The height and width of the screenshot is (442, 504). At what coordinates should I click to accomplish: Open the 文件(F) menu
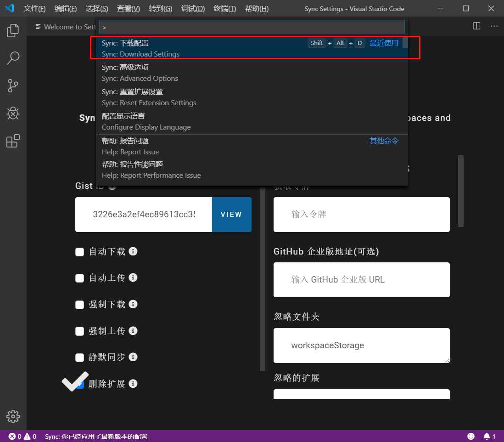34,8
